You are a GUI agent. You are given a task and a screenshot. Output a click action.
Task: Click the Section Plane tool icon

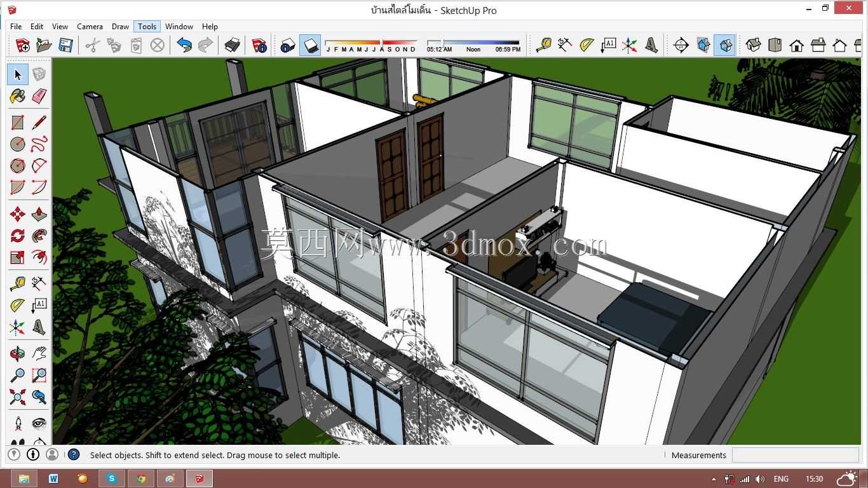(x=681, y=45)
